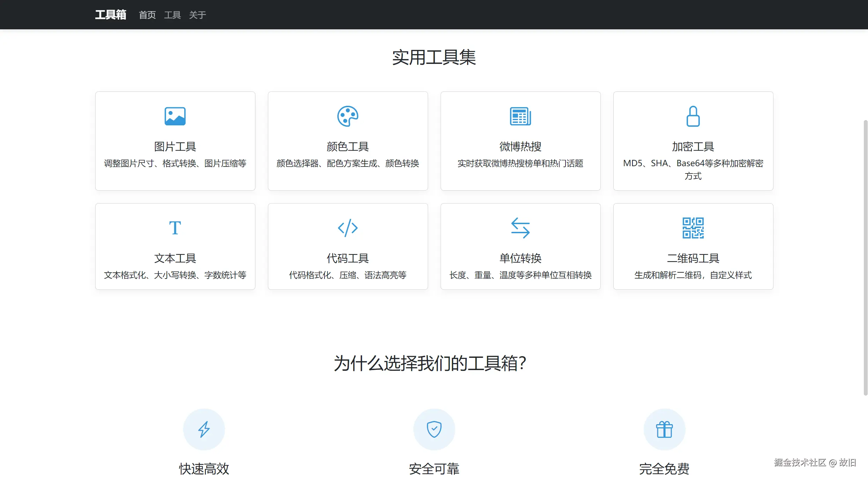Click the code brackets icon
This screenshot has height=479, width=868.
click(x=347, y=228)
